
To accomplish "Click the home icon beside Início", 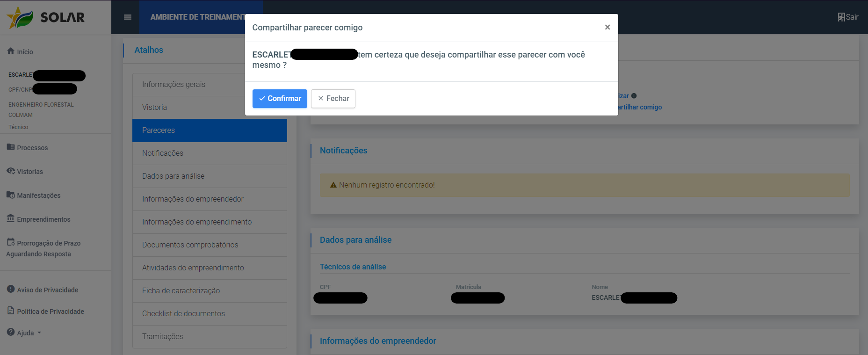I will click(x=11, y=51).
